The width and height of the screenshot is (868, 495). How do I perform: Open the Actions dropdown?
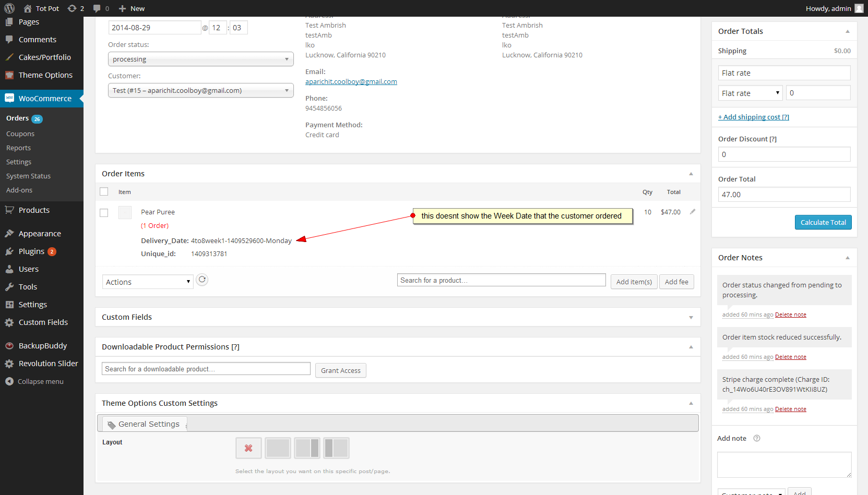148,282
